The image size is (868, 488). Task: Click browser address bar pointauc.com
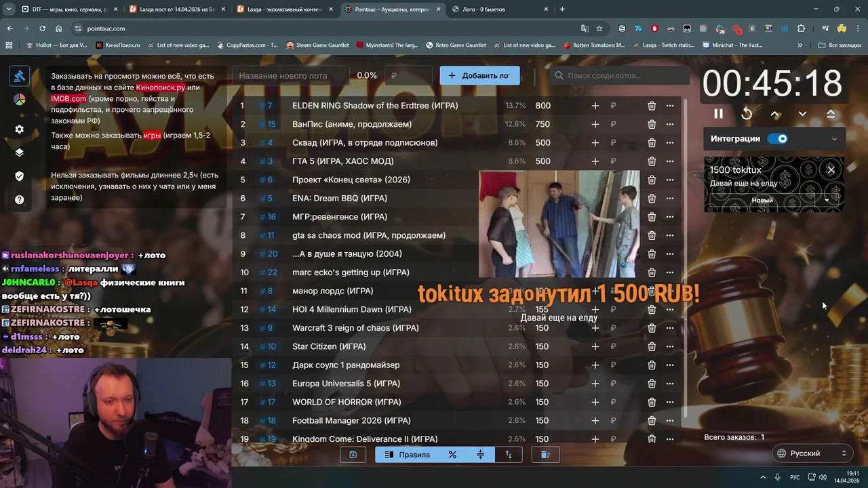click(x=325, y=28)
